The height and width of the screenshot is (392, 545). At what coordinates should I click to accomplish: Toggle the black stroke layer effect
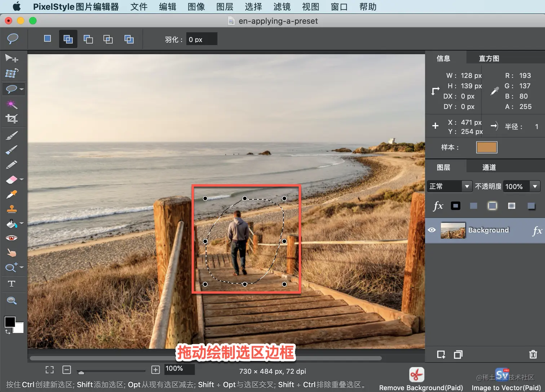tap(456, 206)
